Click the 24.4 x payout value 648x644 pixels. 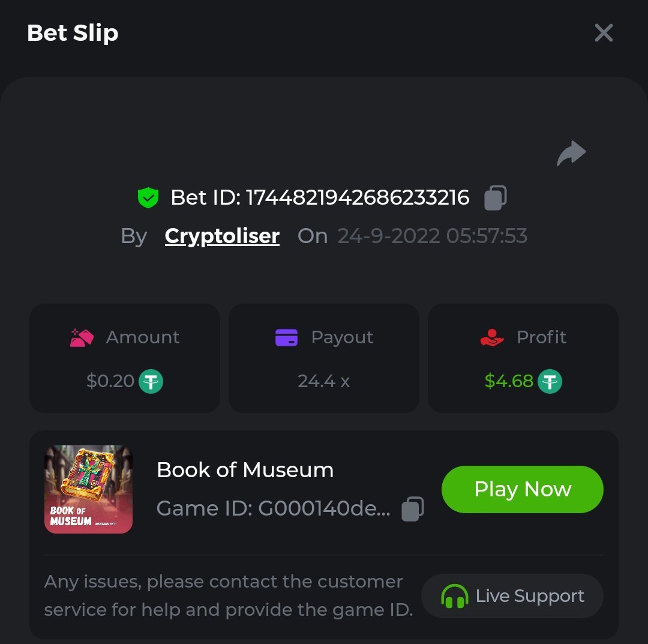click(x=323, y=381)
